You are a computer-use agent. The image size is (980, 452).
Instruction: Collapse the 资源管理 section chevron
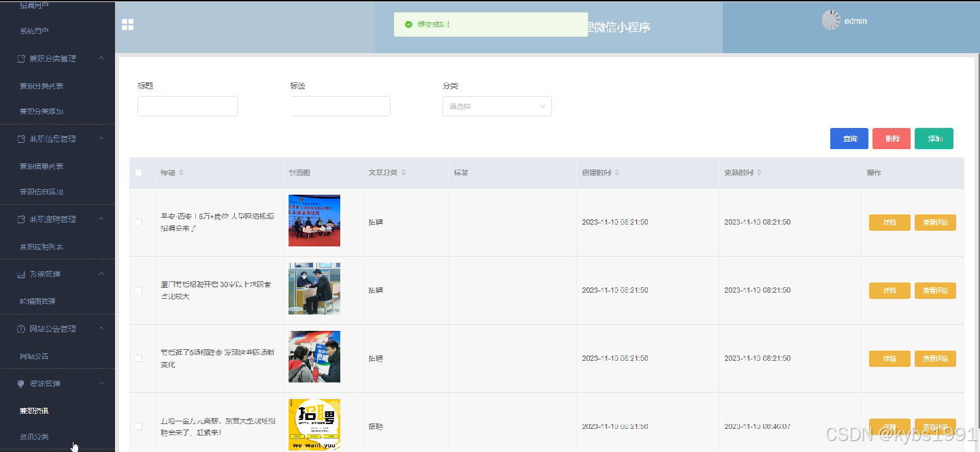tap(101, 384)
